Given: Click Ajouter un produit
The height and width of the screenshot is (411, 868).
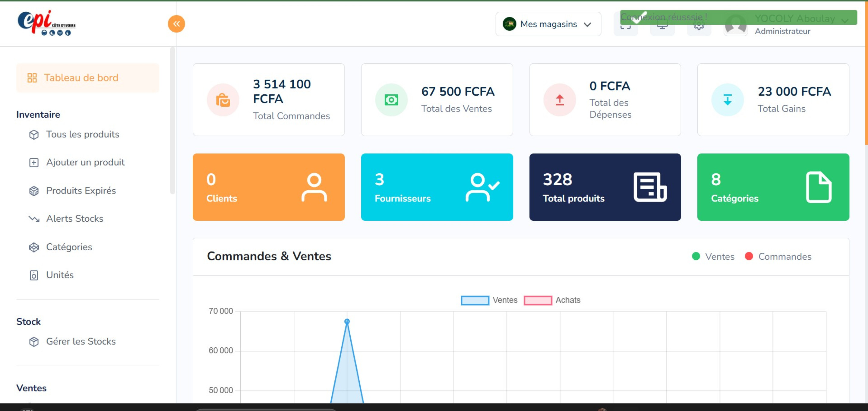Looking at the screenshot, I should [85, 162].
